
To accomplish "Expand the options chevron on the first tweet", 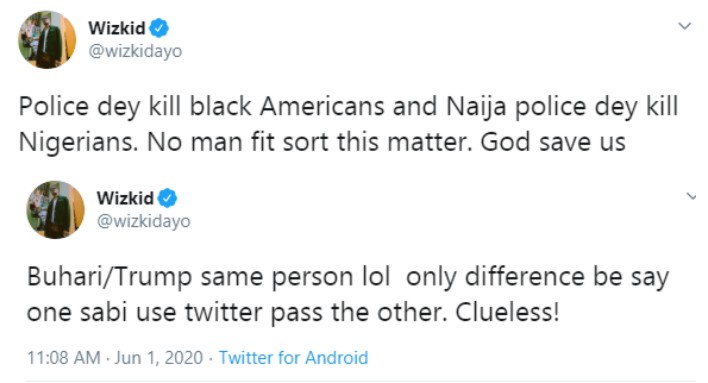I will point(685,26).
